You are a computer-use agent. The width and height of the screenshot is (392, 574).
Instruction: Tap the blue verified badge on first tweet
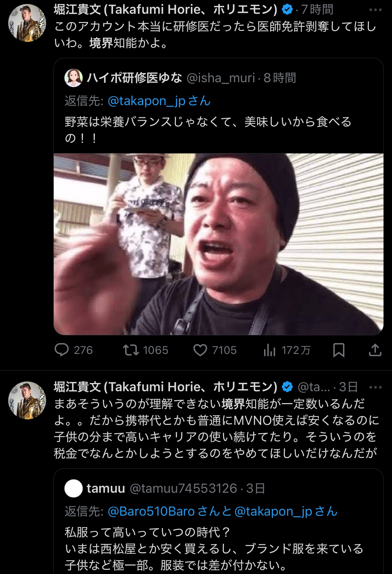click(x=287, y=10)
